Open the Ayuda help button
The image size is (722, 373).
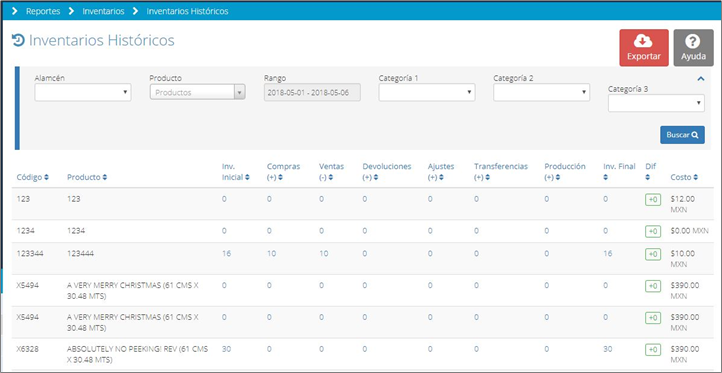point(693,48)
